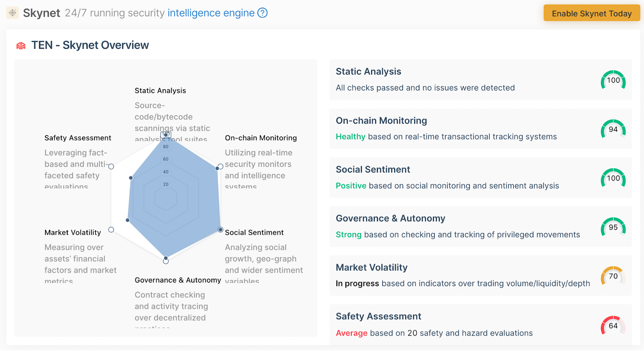644x351 pixels.
Task: Click the Governance & Autonomy 95 gauge
Action: pyautogui.click(x=613, y=227)
